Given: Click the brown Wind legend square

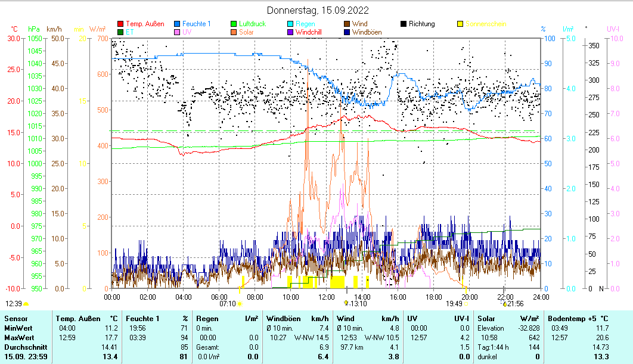Looking at the screenshot, I should pyautogui.click(x=347, y=24).
